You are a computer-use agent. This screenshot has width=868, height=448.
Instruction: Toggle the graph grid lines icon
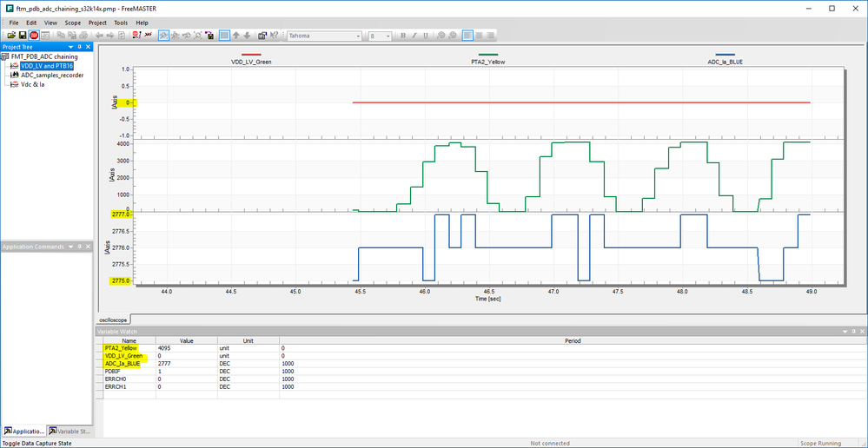point(225,35)
